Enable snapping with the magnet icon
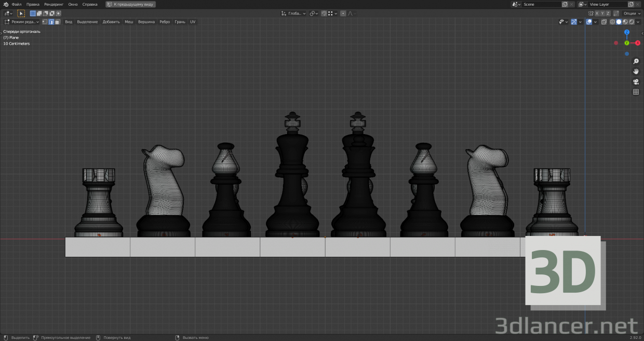The width and height of the screenshot is (644, 341). 324,13
